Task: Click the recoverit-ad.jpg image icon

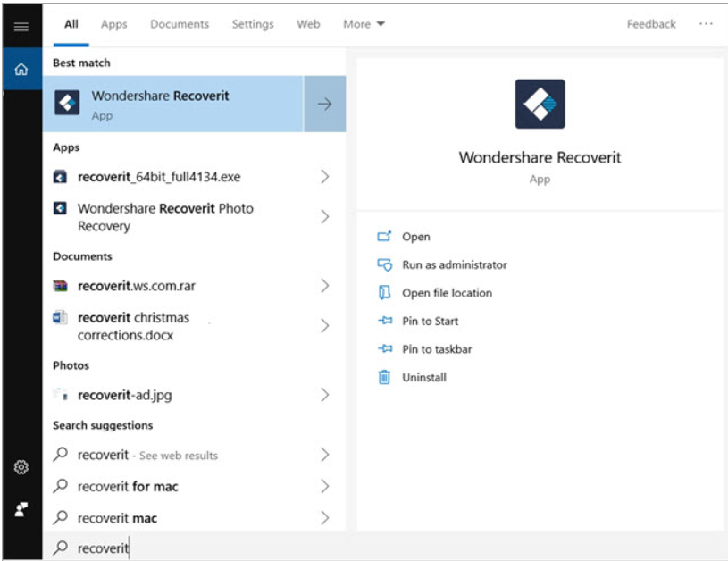Action: [60, 395]
